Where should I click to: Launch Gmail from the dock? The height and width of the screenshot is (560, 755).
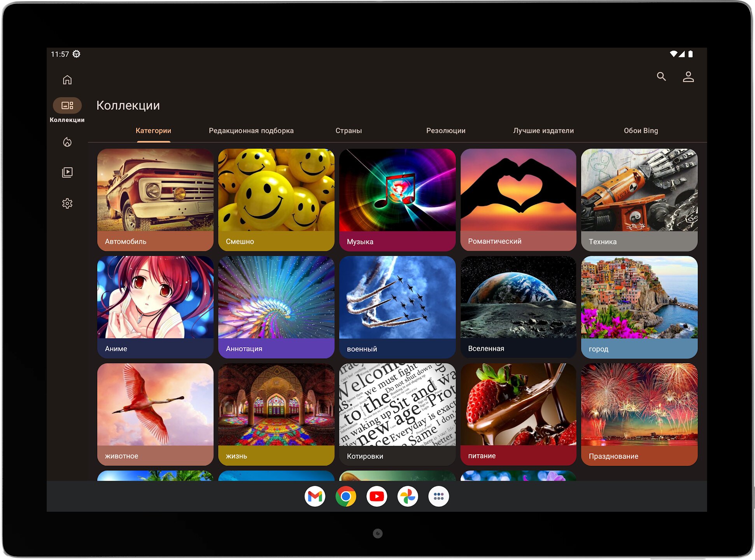(x=315, y=496)
